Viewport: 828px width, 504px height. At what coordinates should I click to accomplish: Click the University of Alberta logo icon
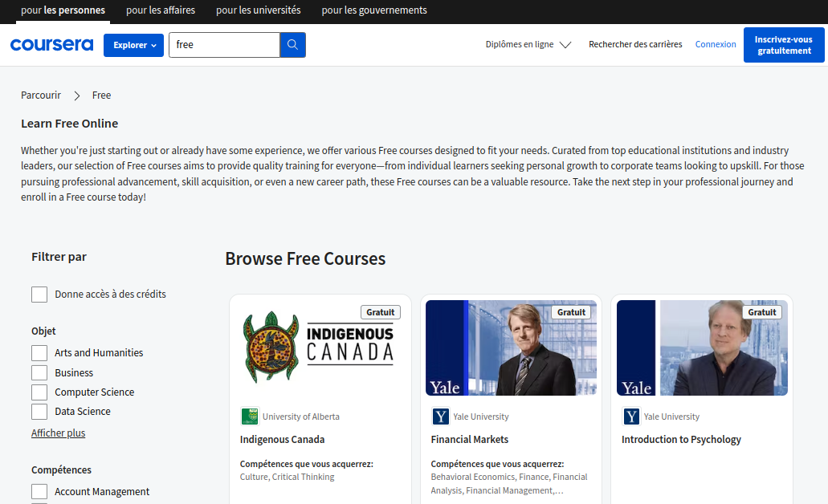[x=250, y=417]
